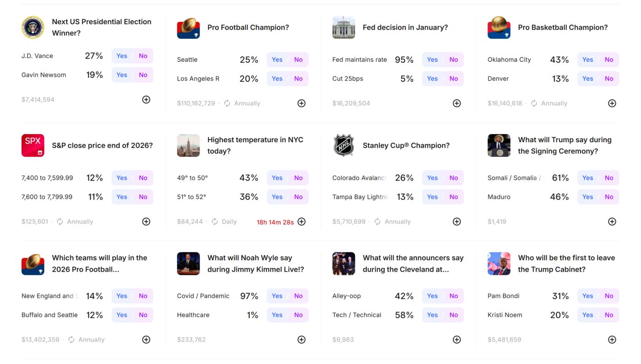Expand the Fed decision in January market
The height and width of the screenshot is (364, 641).
456,103
